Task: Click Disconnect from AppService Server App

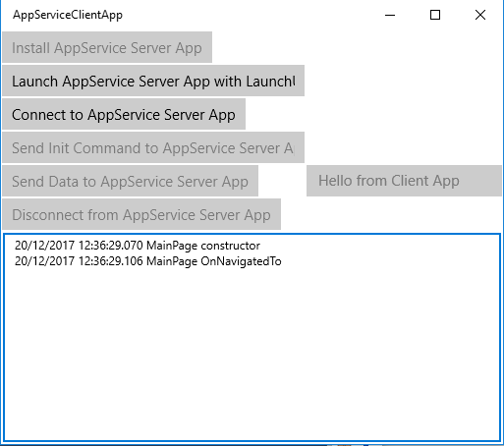Action: click(141, 214)
